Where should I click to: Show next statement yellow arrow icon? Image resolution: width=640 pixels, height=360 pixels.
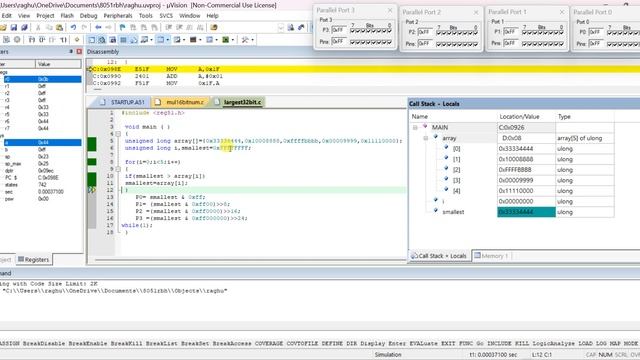[77, 40]
